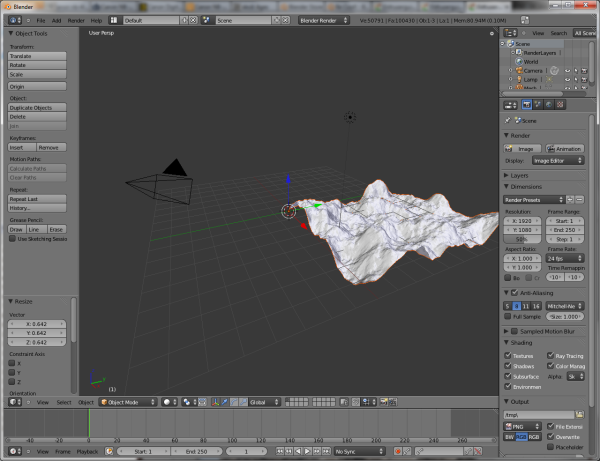The image size is (600, 461).
Task: Open the Render menu in top bar
Action: (74, 19)
